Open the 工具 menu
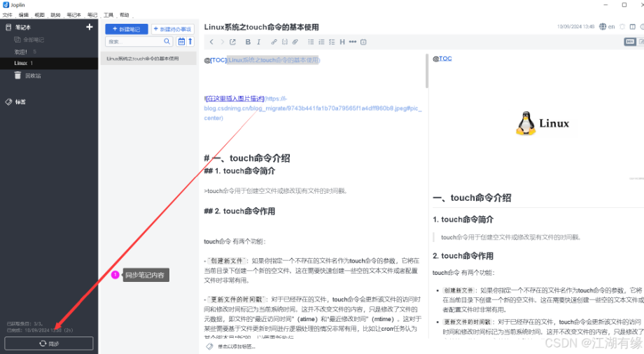 [108, 15]
